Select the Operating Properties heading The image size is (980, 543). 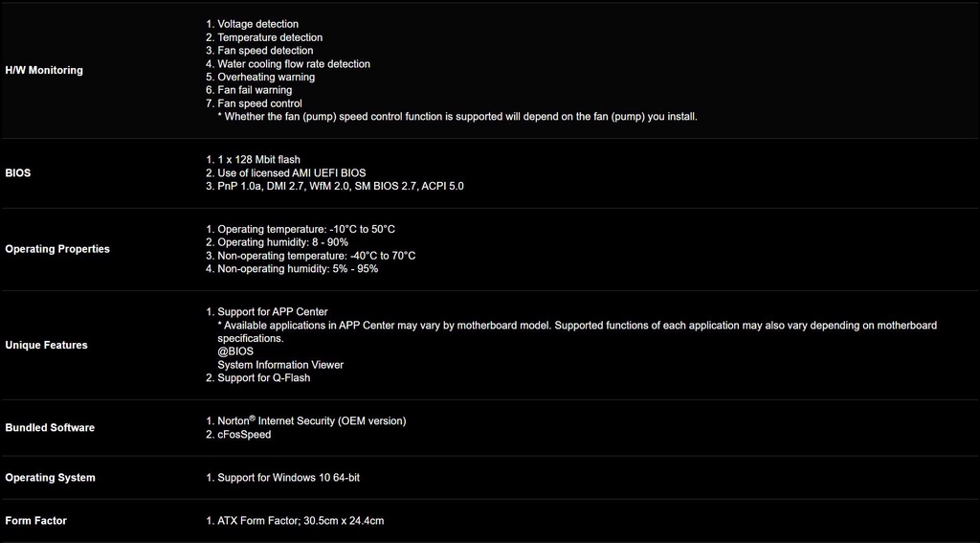click(57, 249)
